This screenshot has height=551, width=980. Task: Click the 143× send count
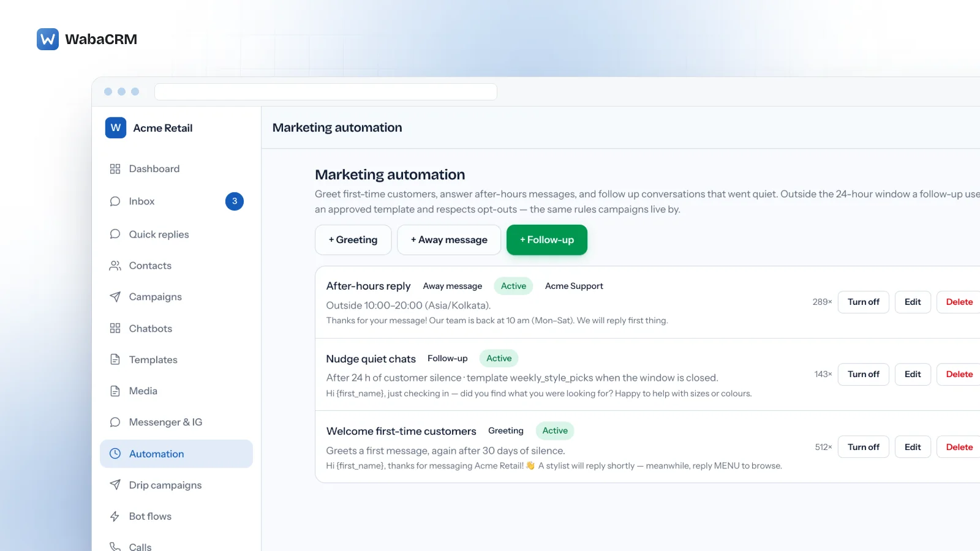click(x=823, y=374)
